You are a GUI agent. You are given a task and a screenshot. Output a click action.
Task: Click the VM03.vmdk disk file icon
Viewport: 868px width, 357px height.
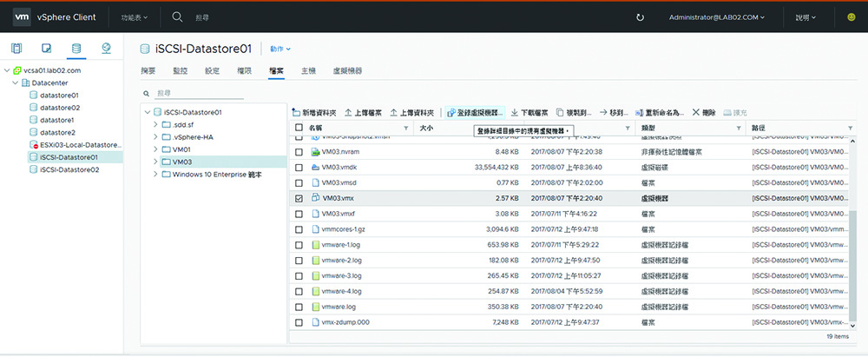[316, 167]
